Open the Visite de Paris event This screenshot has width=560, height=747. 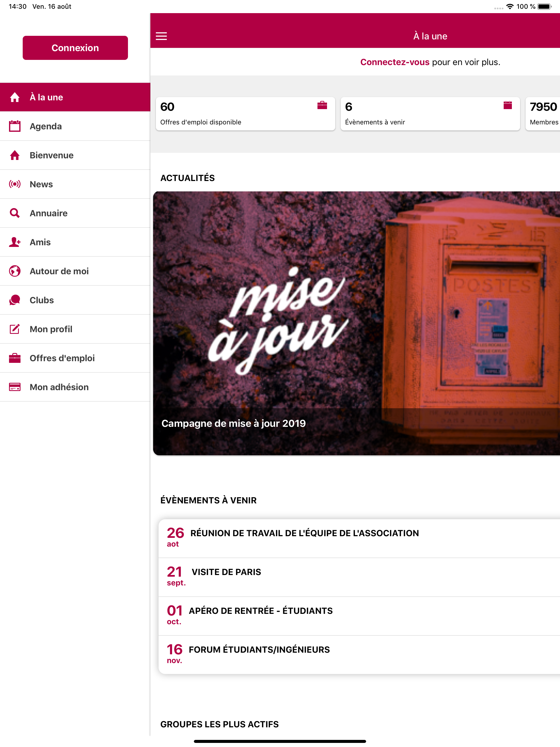coord(359,577)
